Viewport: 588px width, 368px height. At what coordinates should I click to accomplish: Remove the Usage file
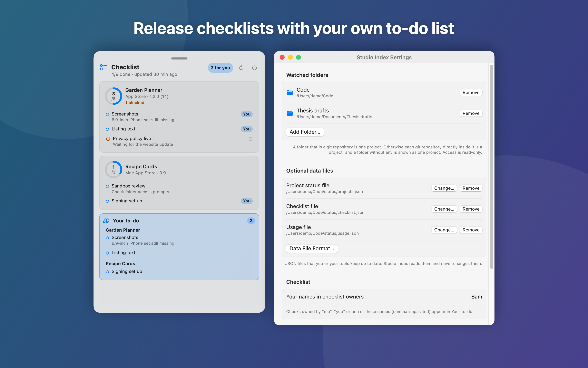pos(471,230)
